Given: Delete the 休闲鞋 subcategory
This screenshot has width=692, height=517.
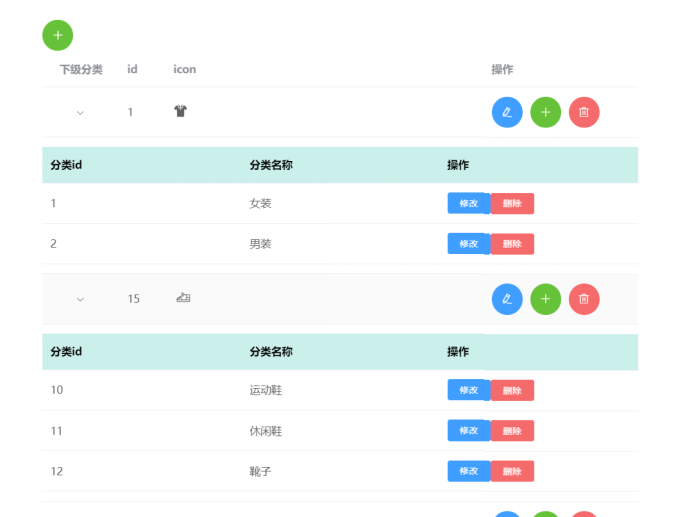Looking at the screenshot, I should point(512,431).
